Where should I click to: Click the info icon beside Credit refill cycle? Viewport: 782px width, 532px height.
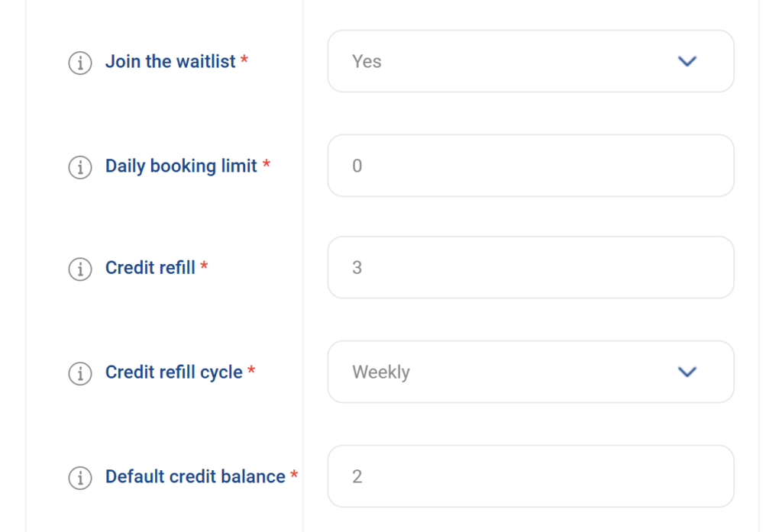(x=80, y=374)
